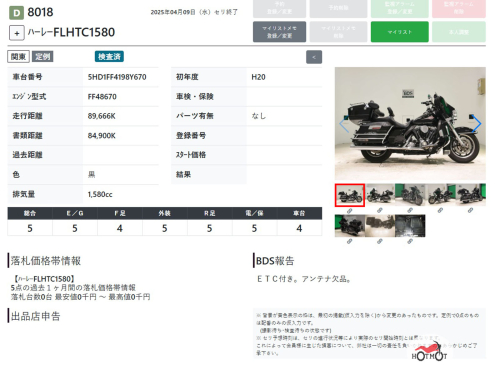Show the previous motorcycle photo with left arrow
Viewport: 500px width, 378px height.
343,124
